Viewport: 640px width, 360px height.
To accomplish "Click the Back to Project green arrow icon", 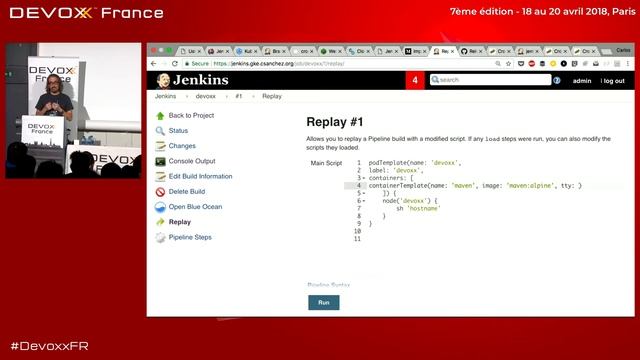I will pyautogui.click(x=160, y=116).
